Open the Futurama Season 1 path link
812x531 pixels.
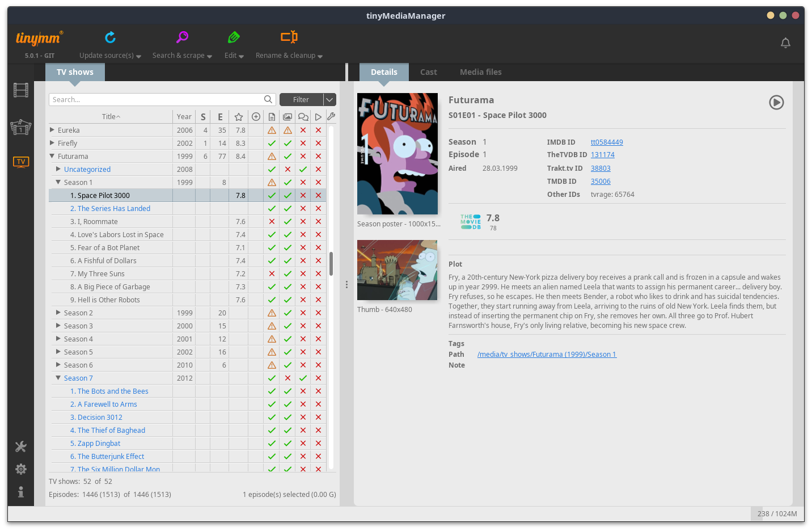pos(547,355)
